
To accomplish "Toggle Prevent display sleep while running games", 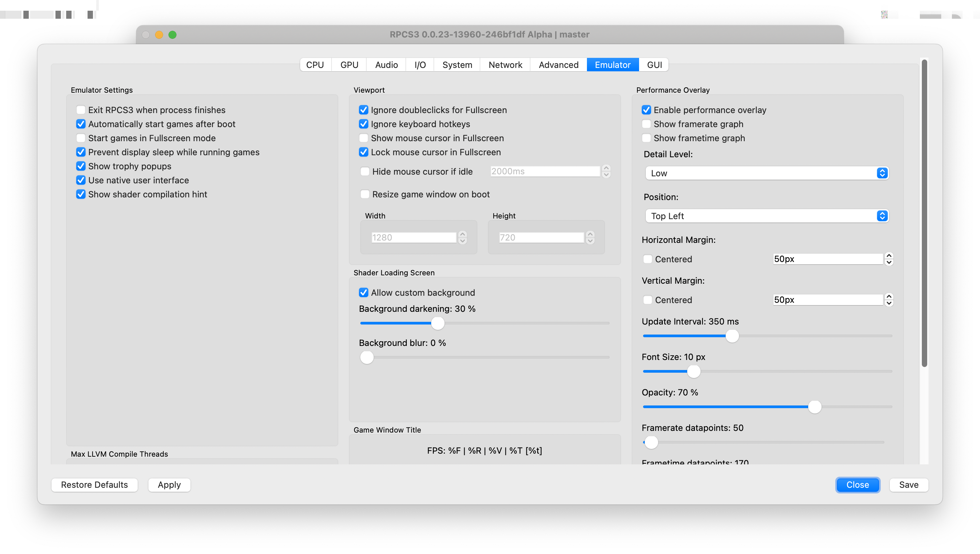I will point(81,152).
